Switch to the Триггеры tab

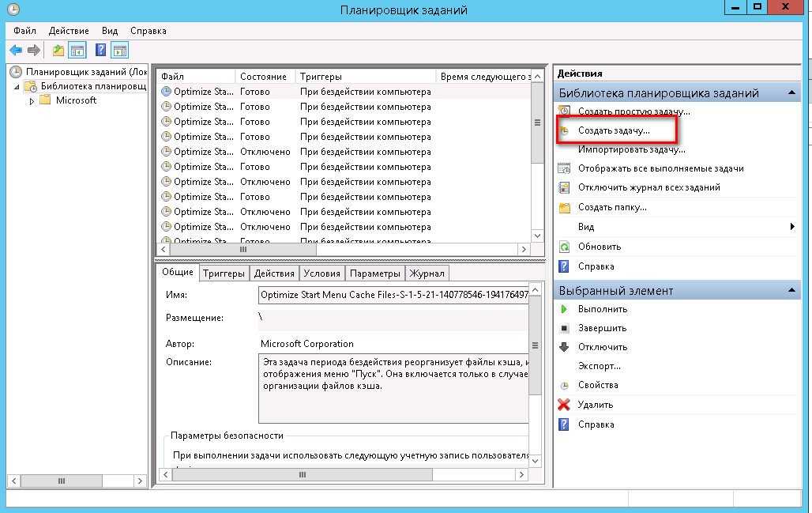coord(224,273)
